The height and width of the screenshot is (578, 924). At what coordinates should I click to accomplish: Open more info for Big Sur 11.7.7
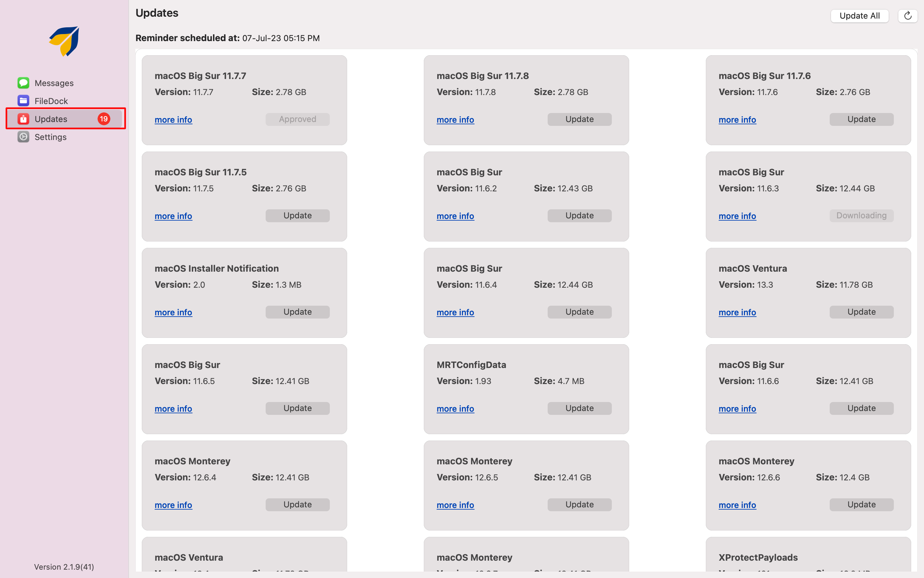click(173, 120)
